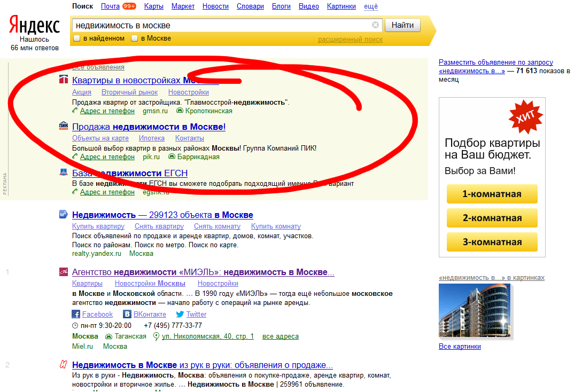574x392 pixels.
Task: Toggle the 'в Москве' checkbox
Action: (x=135, y=38)
